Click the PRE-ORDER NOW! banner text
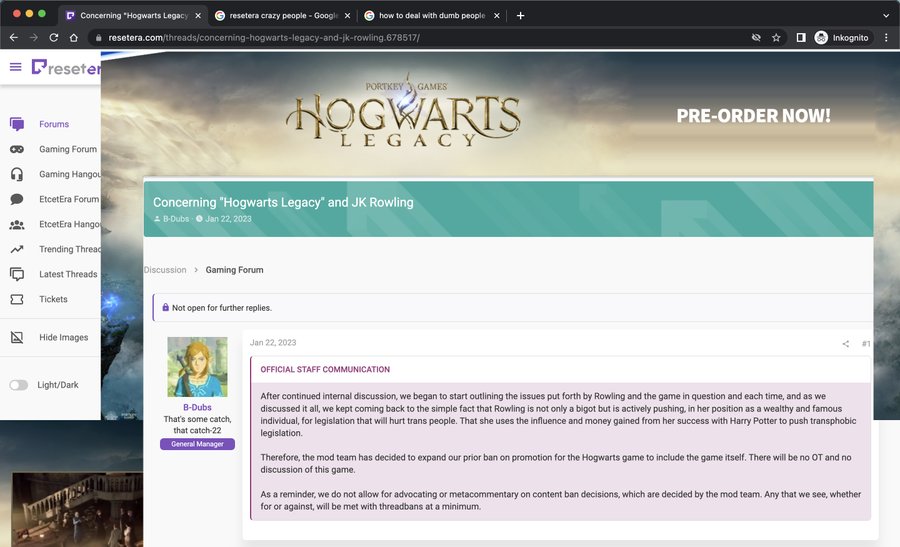 753,116
